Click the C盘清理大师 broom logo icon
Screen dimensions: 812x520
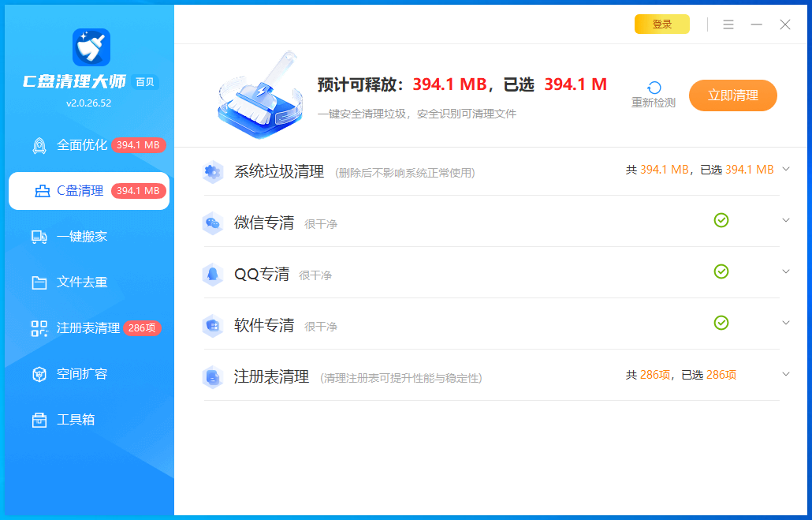click(x=91, y=47)
